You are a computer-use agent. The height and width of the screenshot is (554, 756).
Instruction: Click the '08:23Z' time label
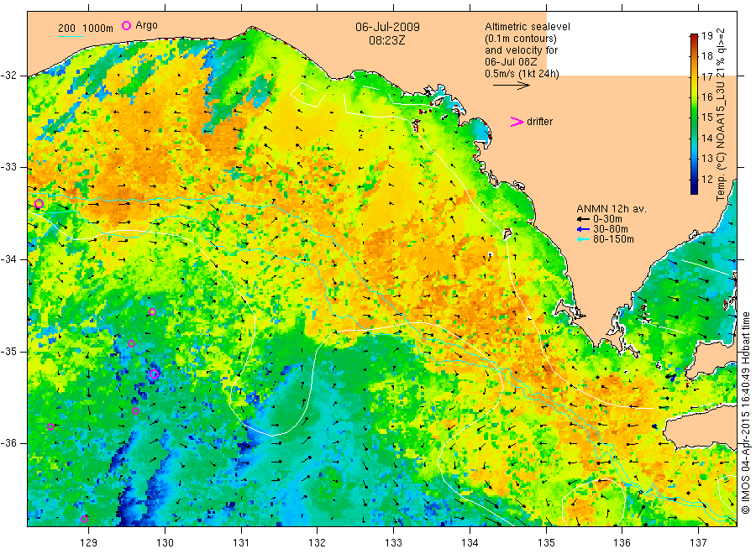point(387,40)
